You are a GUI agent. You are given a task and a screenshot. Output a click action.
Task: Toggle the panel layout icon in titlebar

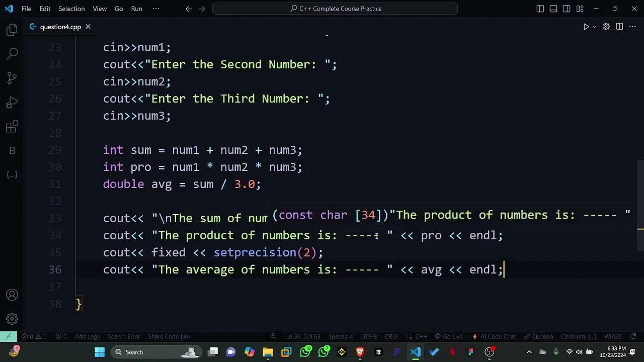tap(553, 9)
